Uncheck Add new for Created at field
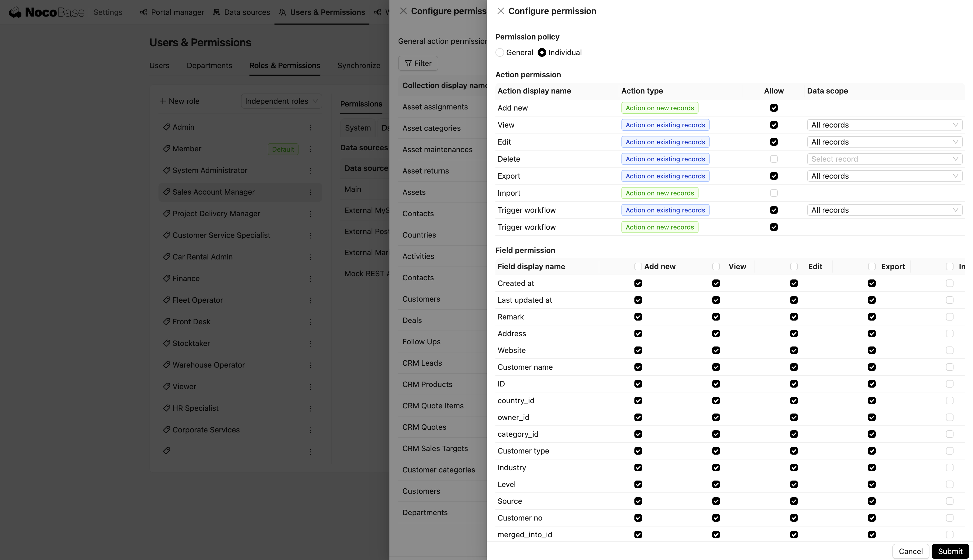This screenshot has height=560, width=973. pos(638,284)
